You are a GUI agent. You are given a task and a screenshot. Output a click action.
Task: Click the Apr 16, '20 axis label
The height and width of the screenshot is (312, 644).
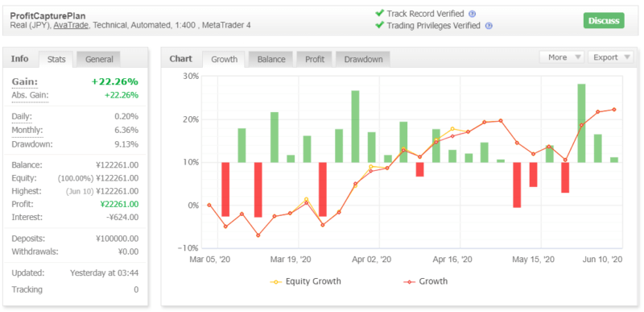[x=452, y=260]
